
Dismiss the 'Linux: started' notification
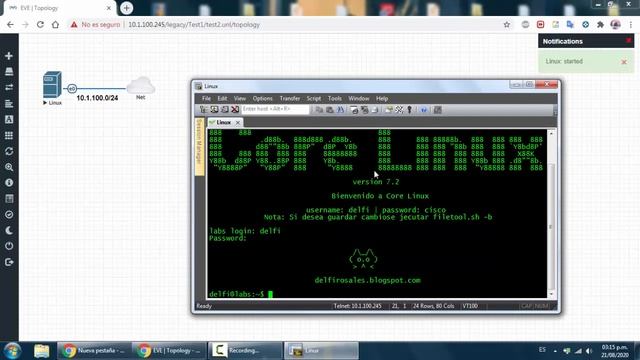[x=624, y=62]
